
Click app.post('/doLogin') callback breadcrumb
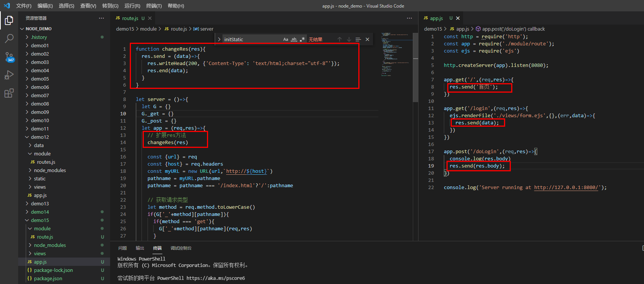(x=510, y=29)
